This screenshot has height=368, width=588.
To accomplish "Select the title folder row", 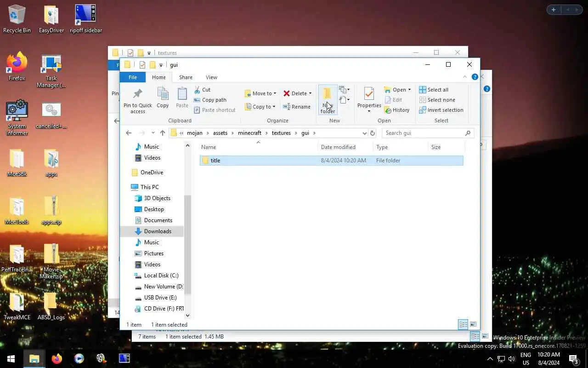I will [331, 161].
